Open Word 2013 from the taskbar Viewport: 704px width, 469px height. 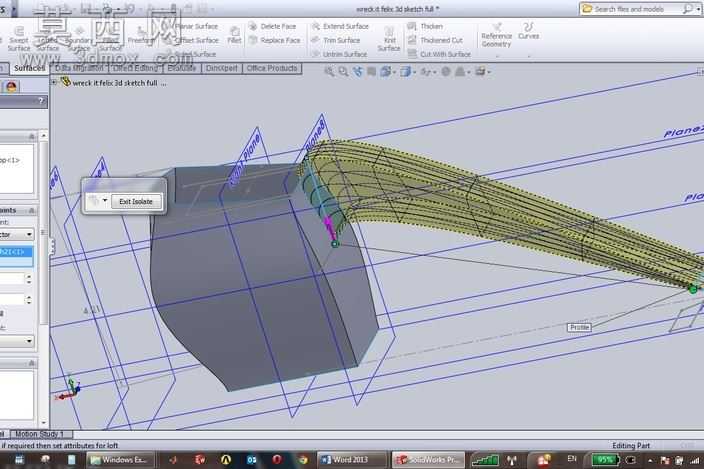[x=352, y=460]
